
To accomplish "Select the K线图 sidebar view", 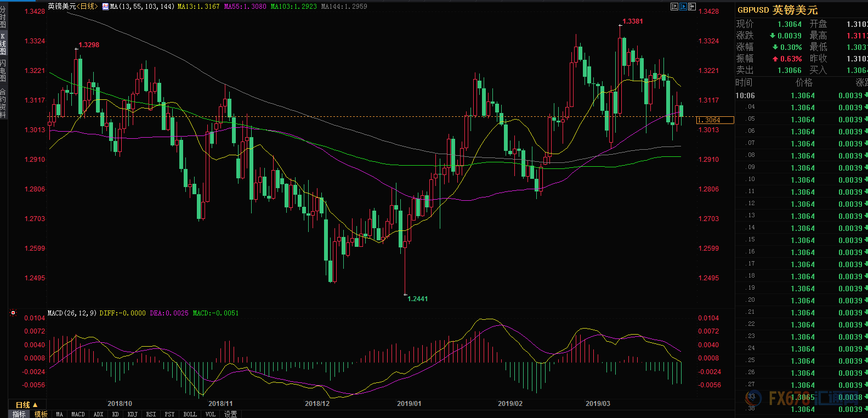I will 3,43.
